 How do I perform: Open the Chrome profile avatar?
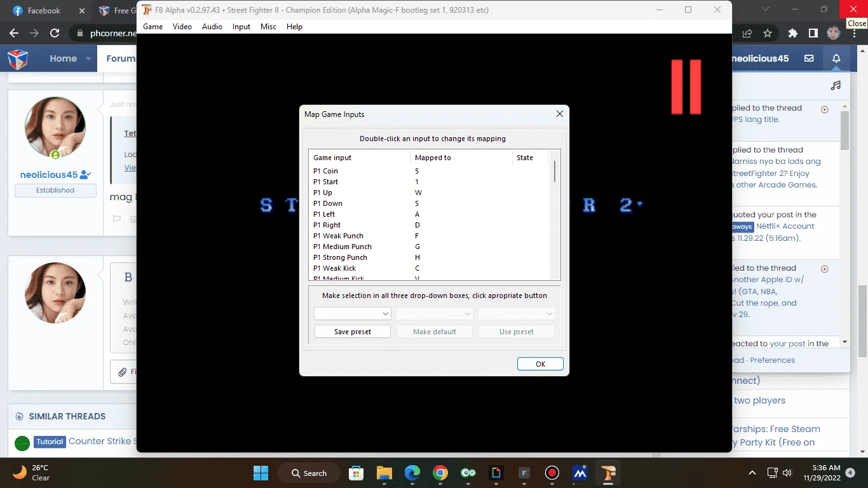(x=834, y=33)
